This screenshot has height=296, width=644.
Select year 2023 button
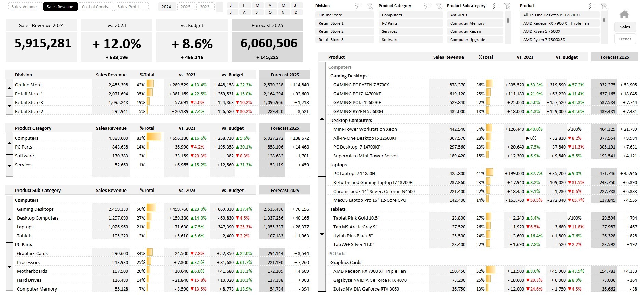coord(186,7)
